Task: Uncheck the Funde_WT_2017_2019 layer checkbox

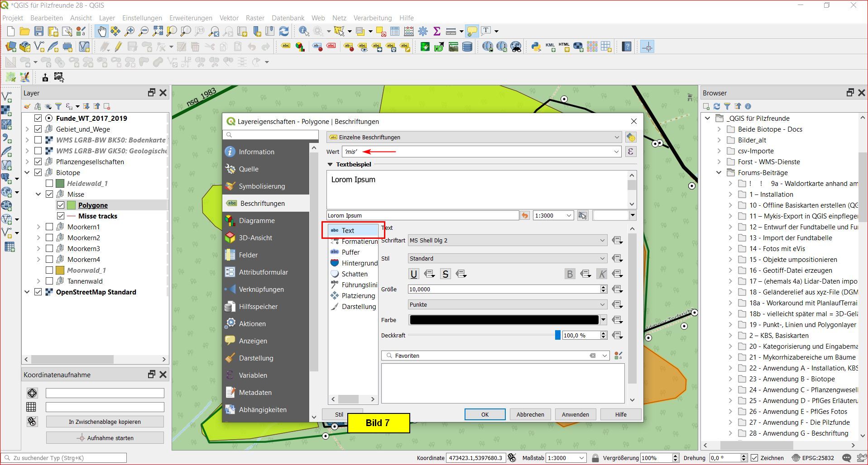Action: [x=38, y=119]
